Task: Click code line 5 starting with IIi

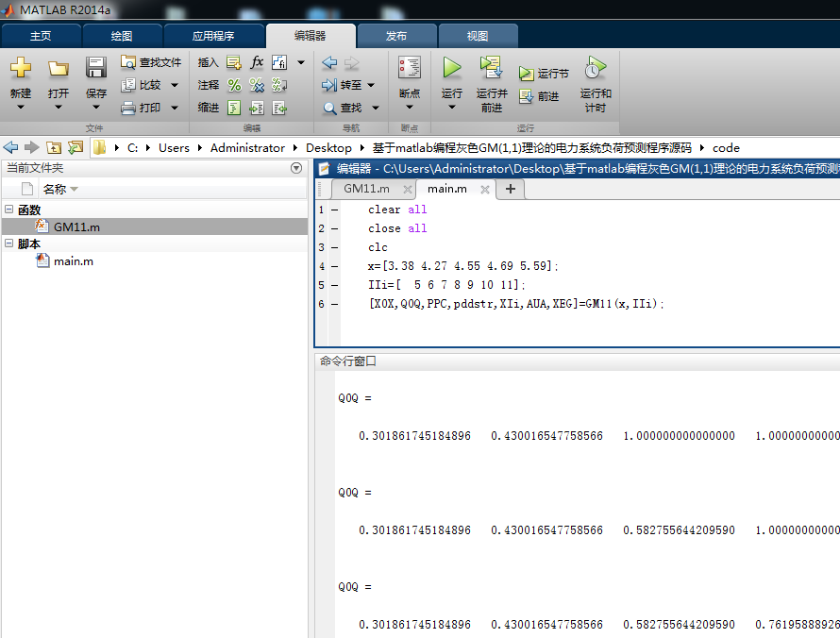Action: coord(446,285)
